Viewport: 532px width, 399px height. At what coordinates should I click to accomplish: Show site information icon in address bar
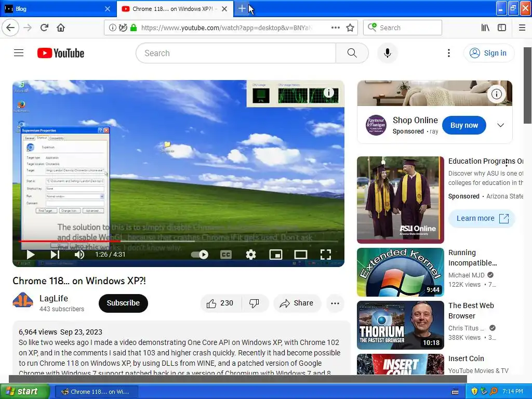tap(112, 28)
